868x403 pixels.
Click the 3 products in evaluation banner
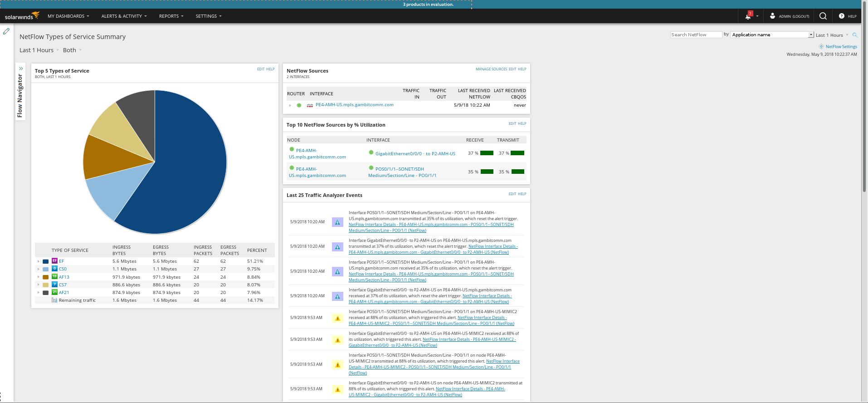[x=428, y=5]
